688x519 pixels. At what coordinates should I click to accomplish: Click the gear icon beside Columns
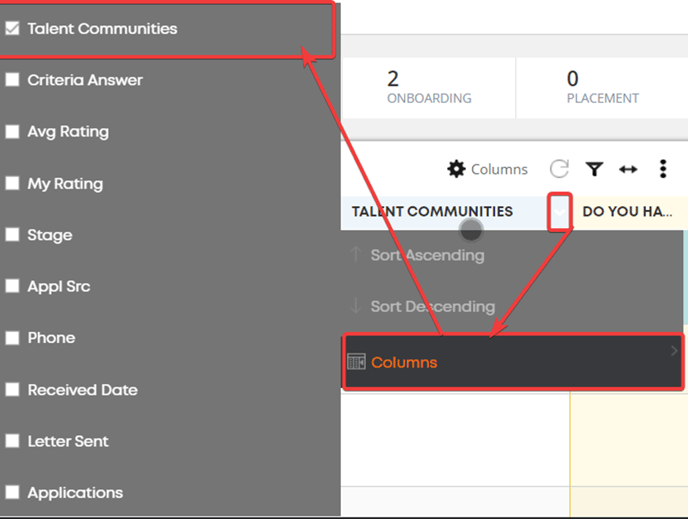coord(456,169)
